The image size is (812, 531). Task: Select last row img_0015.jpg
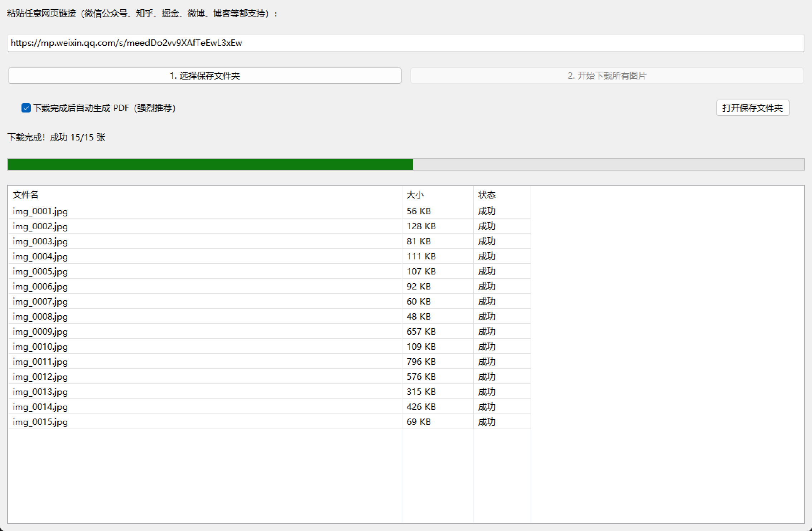[40, 422]
